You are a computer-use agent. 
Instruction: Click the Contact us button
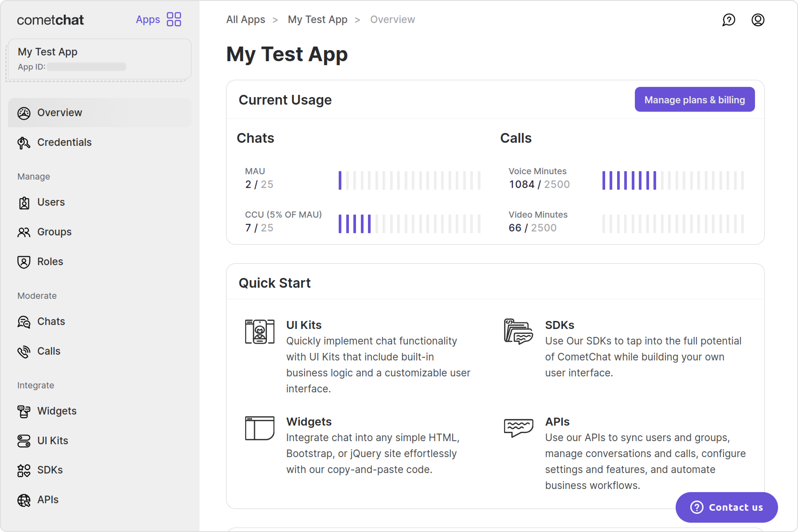click(726, 507)
